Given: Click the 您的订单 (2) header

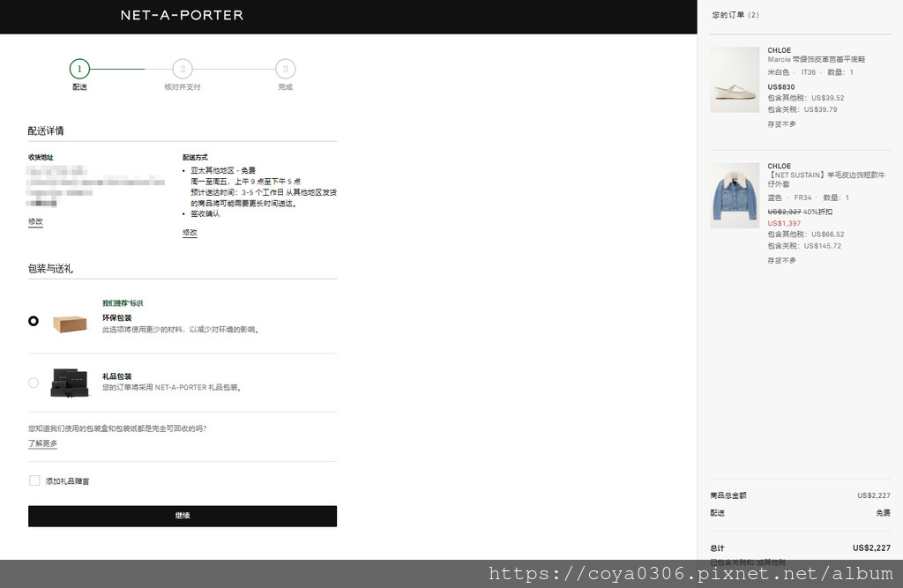Looking at the screenshot, I should [x=735, y=15].
